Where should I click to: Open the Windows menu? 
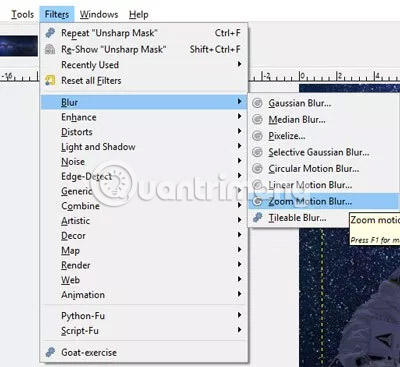pyautogui.click(x=99, y=14)
